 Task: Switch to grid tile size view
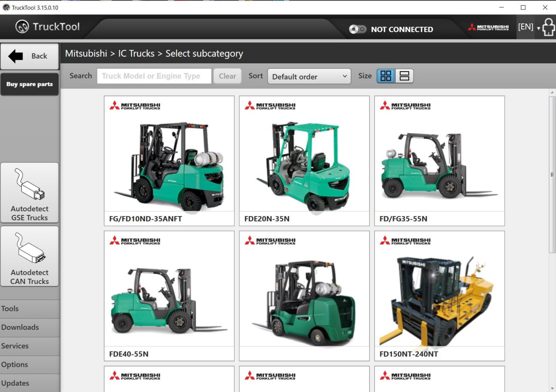tap(386, 76)
